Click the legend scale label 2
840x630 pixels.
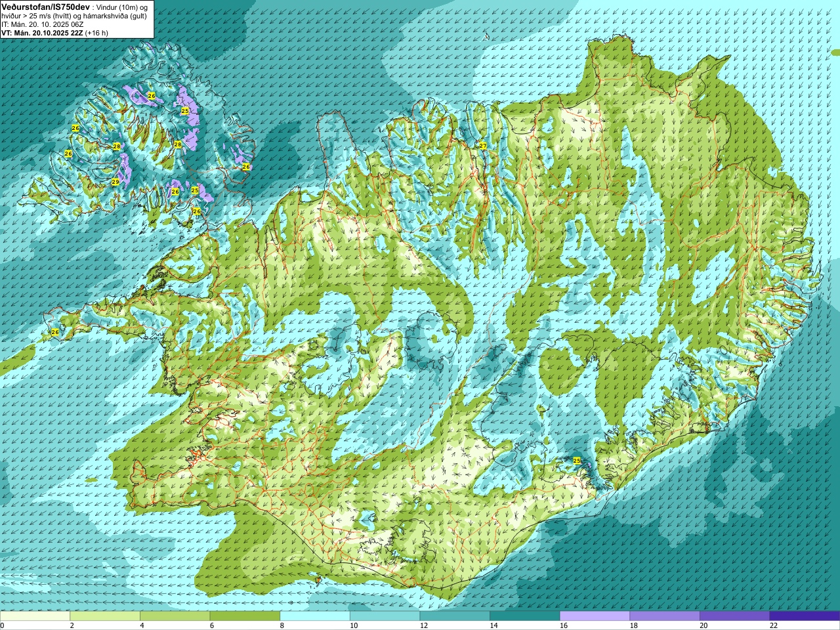pos(72,625)
